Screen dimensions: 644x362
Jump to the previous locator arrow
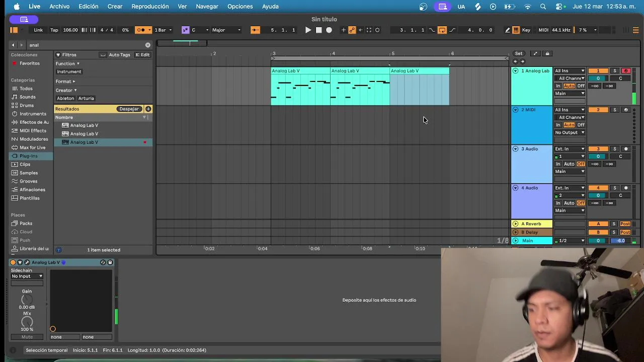click(x=515, y=61)
